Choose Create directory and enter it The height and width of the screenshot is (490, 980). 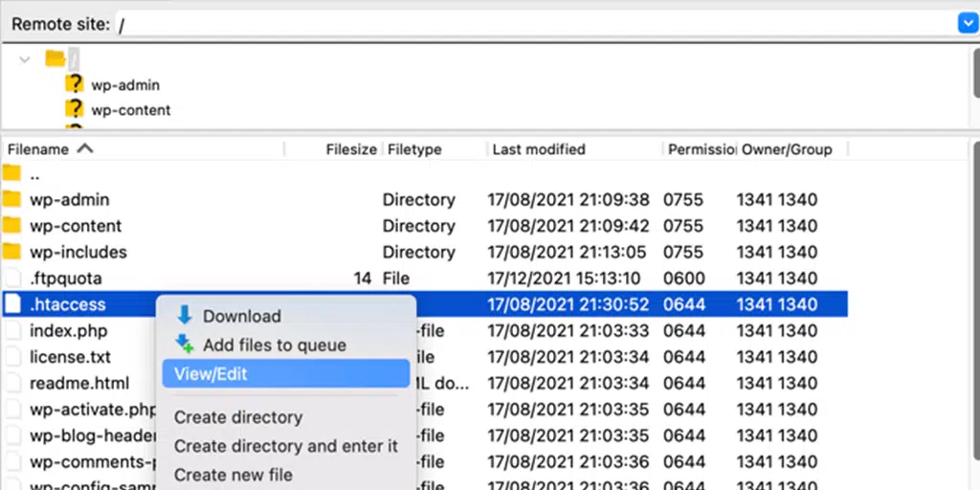click(286, 446)
